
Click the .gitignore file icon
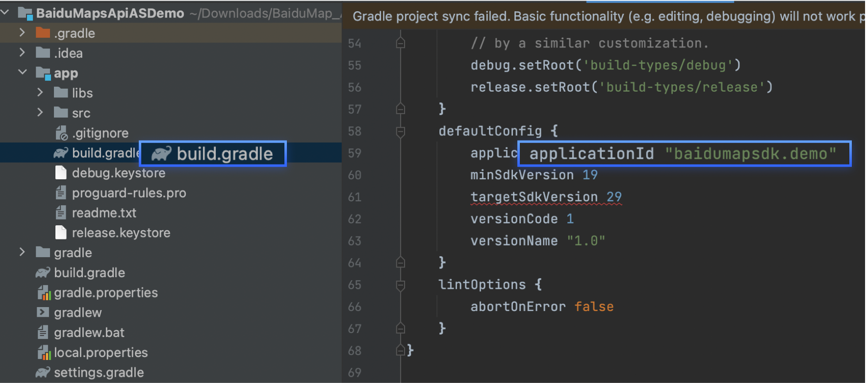click(61, 133)
